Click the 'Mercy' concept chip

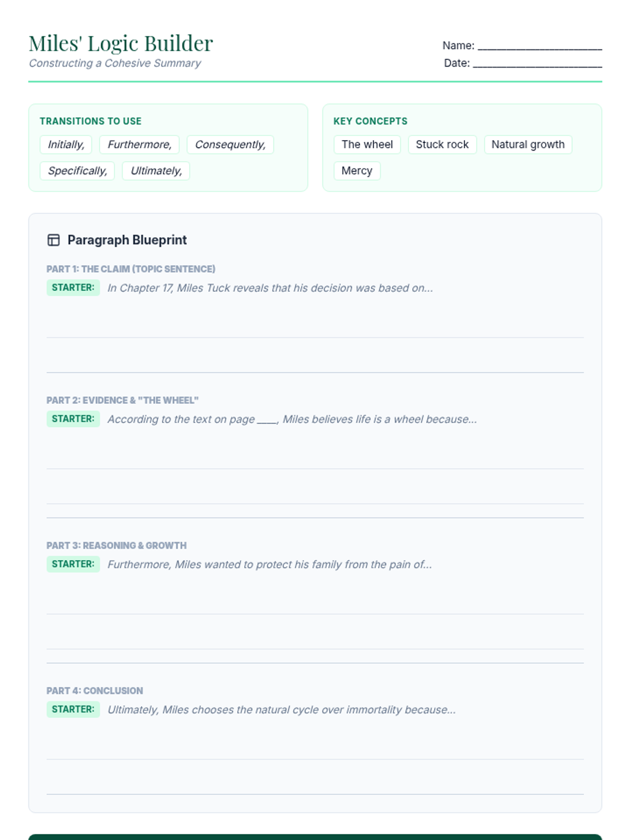tap(357, 171)
